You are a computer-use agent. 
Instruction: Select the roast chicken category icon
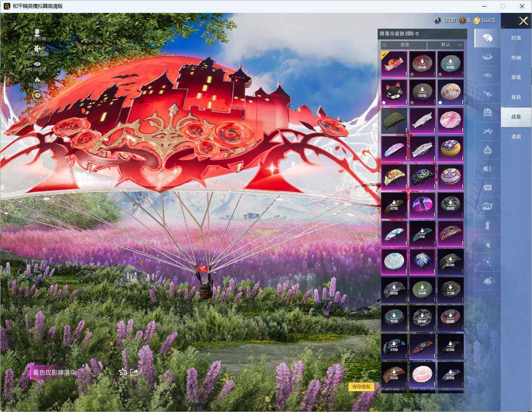tap(488, 281)
